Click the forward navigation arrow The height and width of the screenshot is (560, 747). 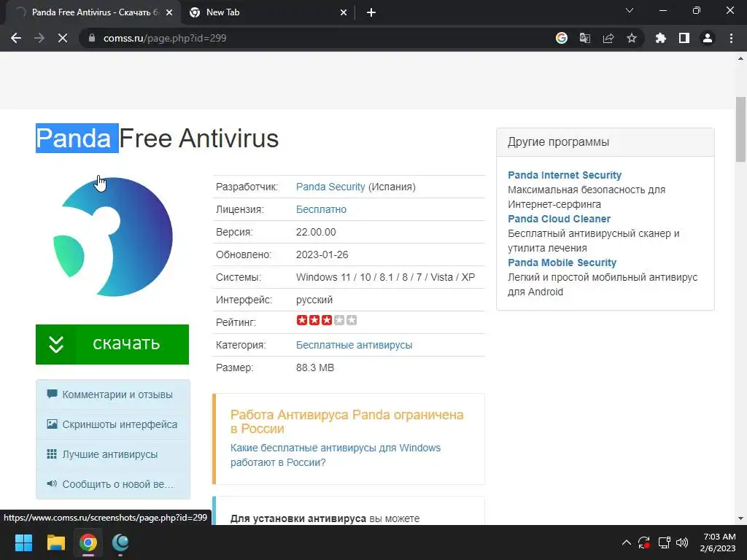[39, 38]
